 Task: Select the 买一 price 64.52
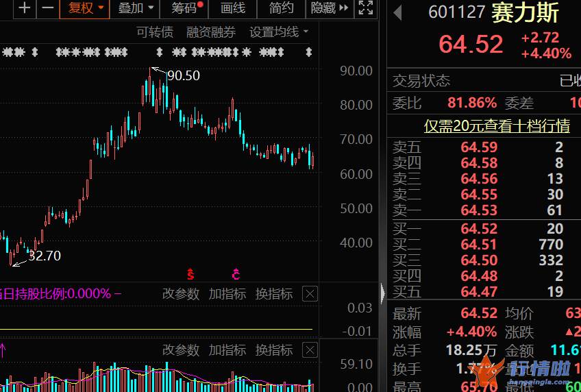479,229
